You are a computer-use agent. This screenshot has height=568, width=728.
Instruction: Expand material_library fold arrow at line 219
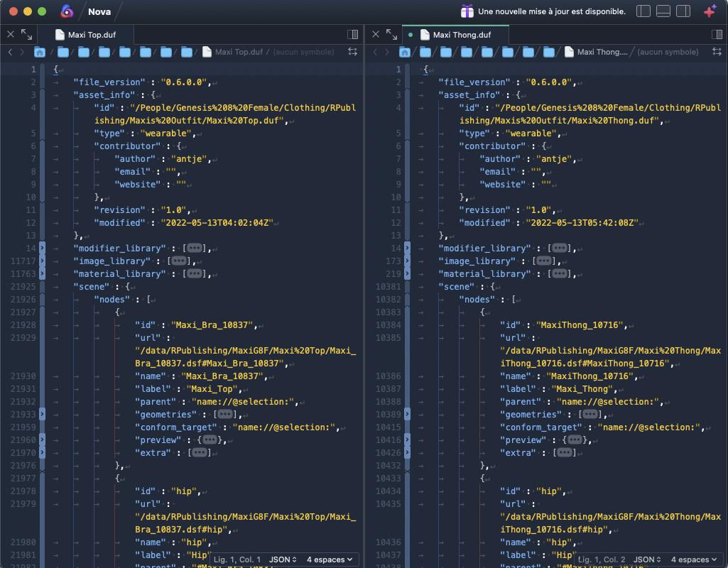click(x=407, y=273)
